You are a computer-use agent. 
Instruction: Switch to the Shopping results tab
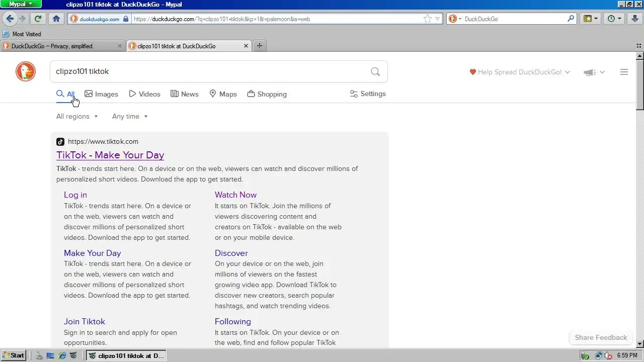[x=267, y=94]
